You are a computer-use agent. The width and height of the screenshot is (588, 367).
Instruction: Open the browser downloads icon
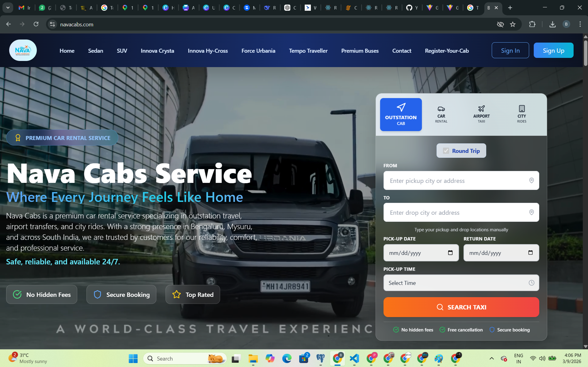(x=552, y=24)
